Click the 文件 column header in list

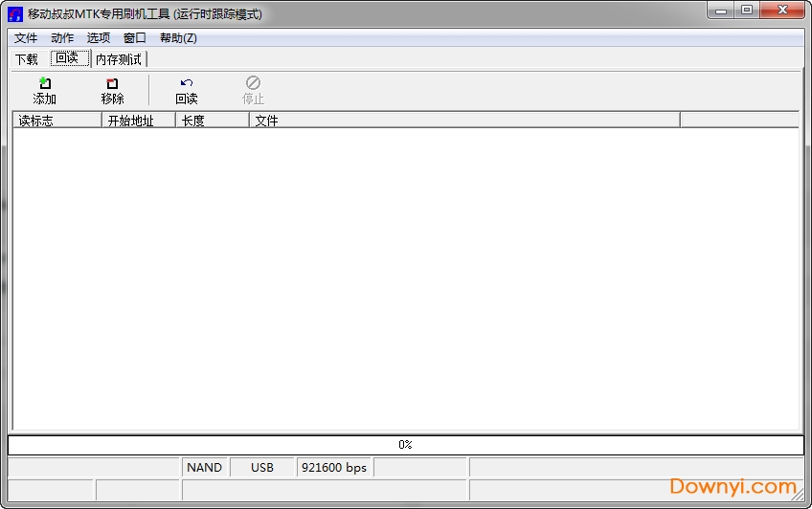click(464, 121)
